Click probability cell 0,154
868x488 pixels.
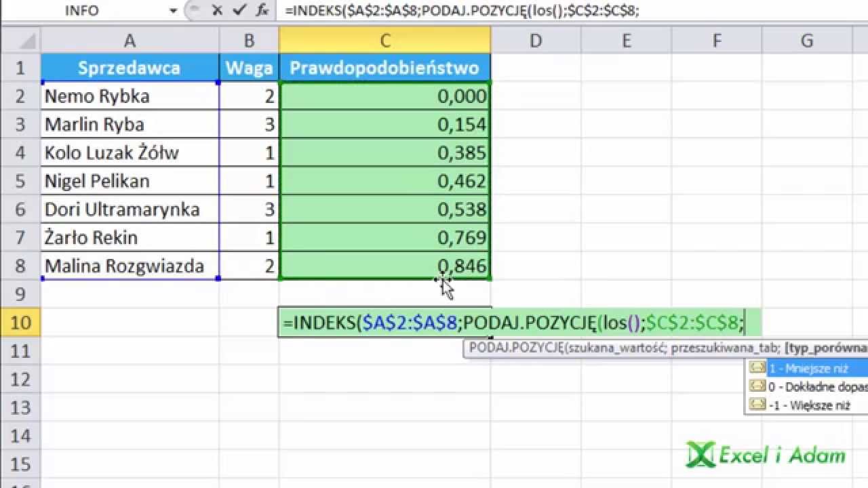tap(384, 125)
